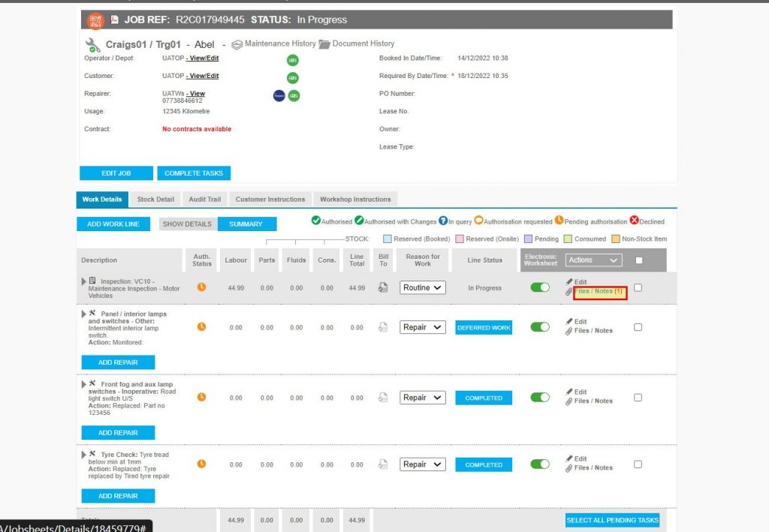The image size is (769, 532).
Task: Switch to the Audit Trail tab
Action: coord(204,199)
